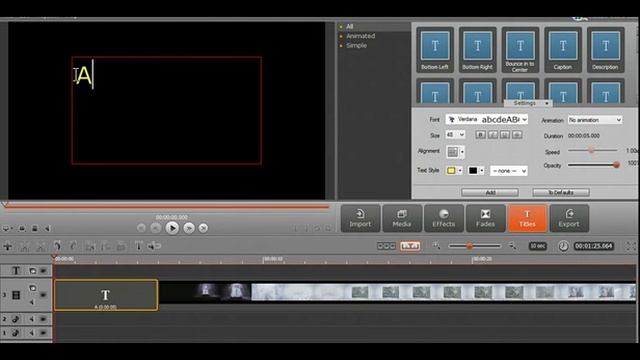Open the black outline color dropdown arrow
The width and height of the screenshot is (640, 360).
(x=482, y=171)
